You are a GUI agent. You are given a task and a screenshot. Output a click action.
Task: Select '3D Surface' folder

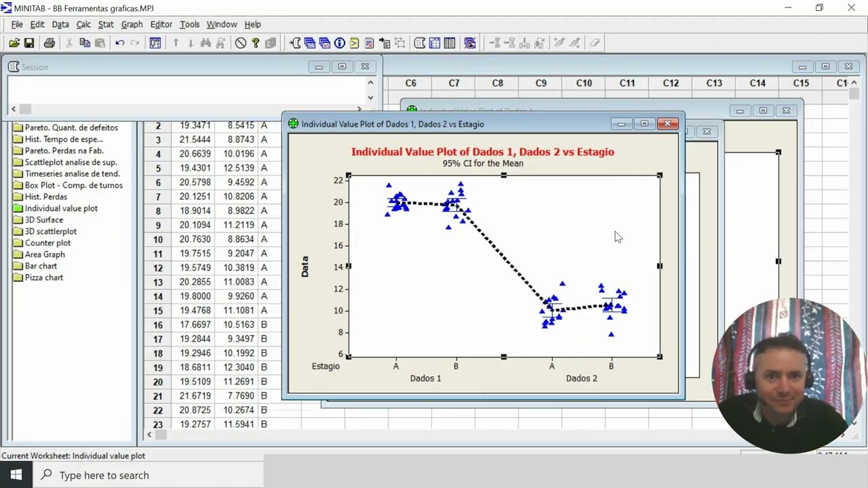point(44,220)
